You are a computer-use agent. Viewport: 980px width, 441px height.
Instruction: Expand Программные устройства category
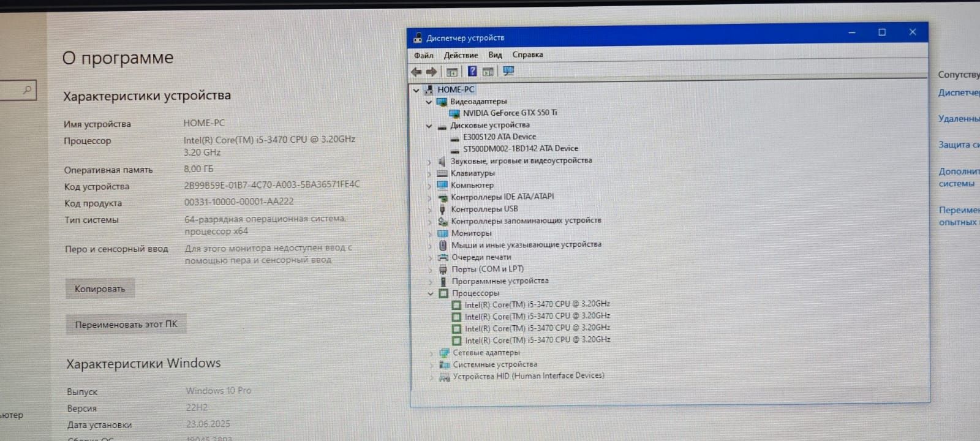click(x=431, y=282)
